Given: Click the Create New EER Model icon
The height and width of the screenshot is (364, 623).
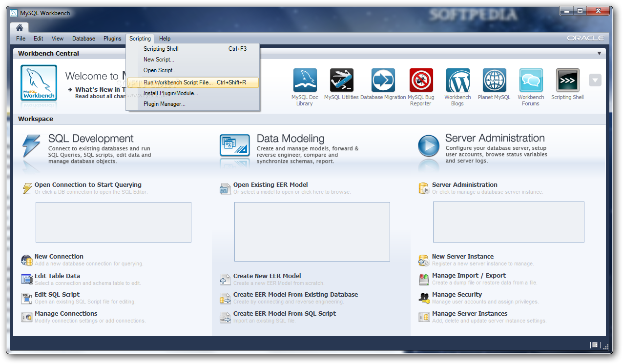Looking at the screenshot, I should click(225, 280).
